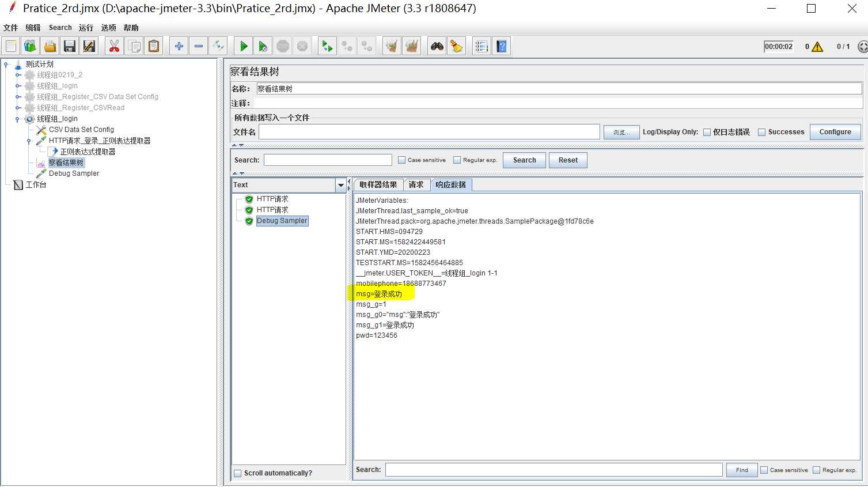This screenshot has width=868, height=487.
Task: Switch to 请求 tab
Action: 416,185
